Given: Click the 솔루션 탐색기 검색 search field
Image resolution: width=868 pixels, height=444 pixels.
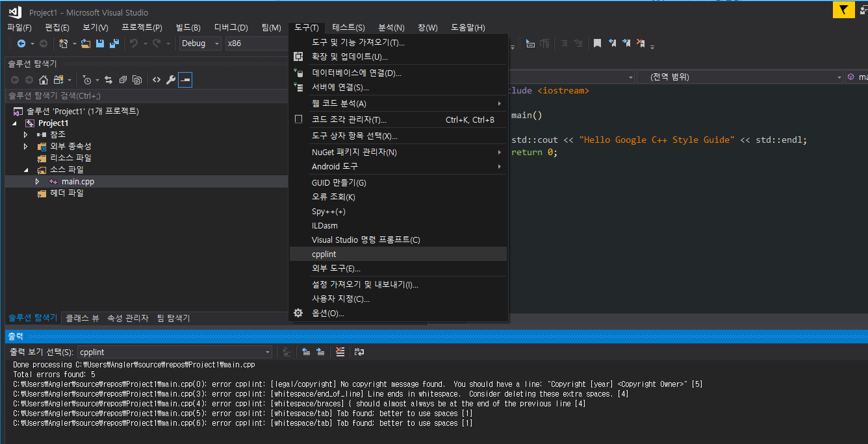Looking at the screenshot, I should [146, 95].
